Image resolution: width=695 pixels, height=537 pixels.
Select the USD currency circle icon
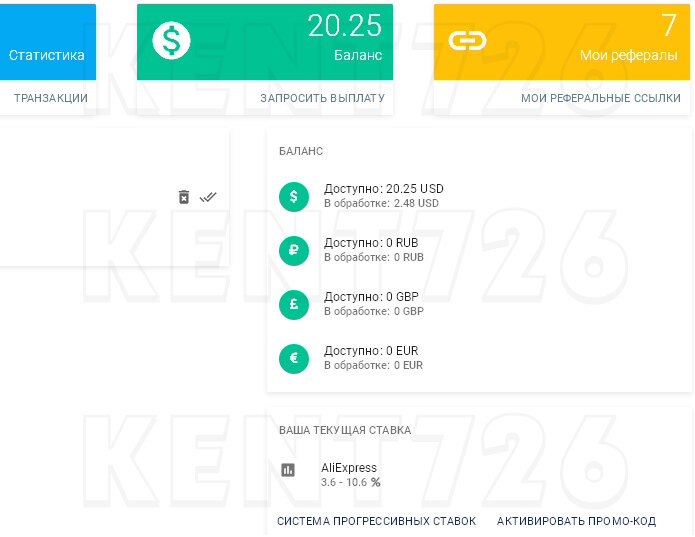tap(294, 196)
